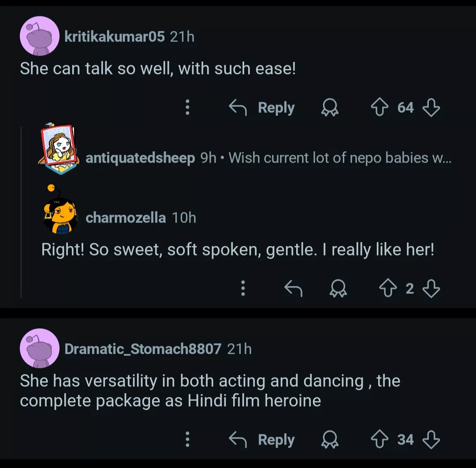Award Dramatic_Stomach8807's comment

330,439
